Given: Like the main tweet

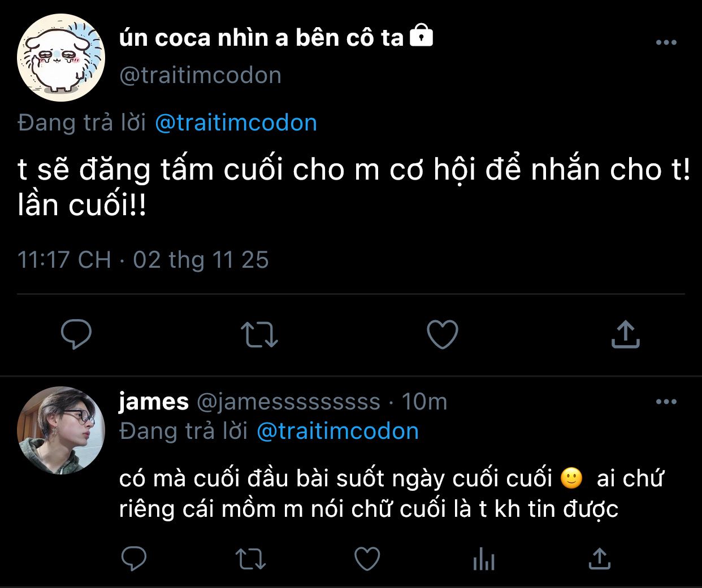Looking at the screenshot, I should point(442,334).
